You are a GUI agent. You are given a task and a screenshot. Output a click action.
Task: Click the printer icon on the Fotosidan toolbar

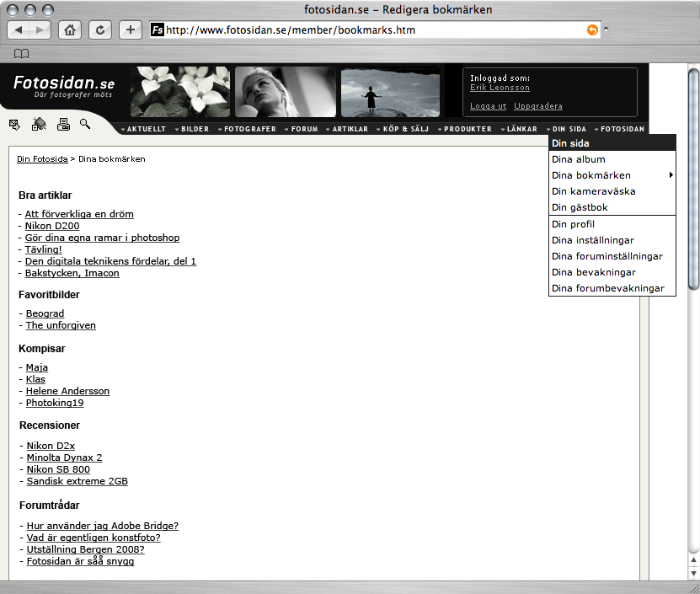click(x=63, y=125)
